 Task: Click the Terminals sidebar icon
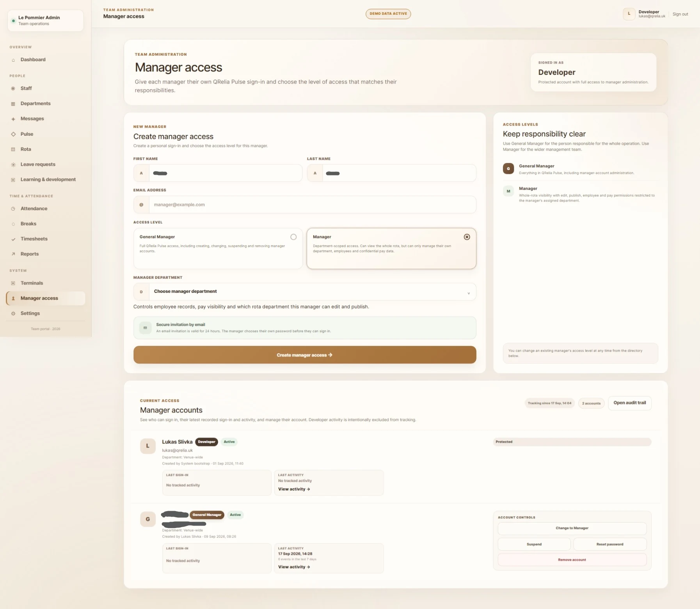tap(13, 283)
